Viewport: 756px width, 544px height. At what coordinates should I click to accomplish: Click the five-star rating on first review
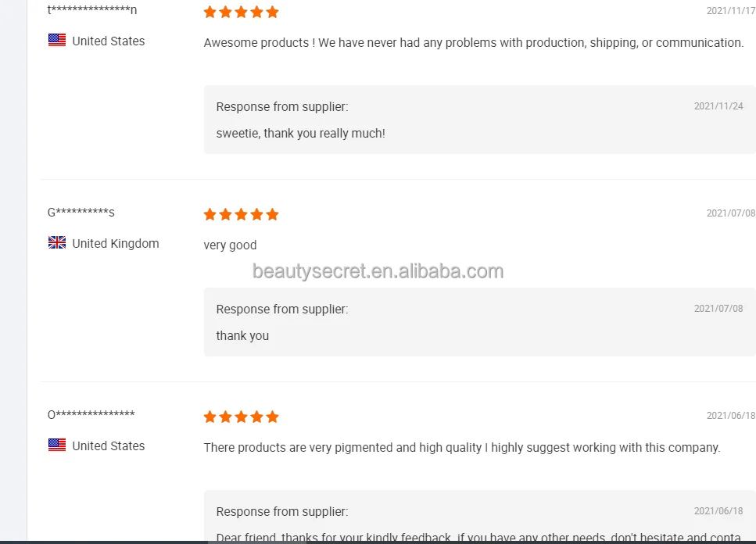(241, 12)
